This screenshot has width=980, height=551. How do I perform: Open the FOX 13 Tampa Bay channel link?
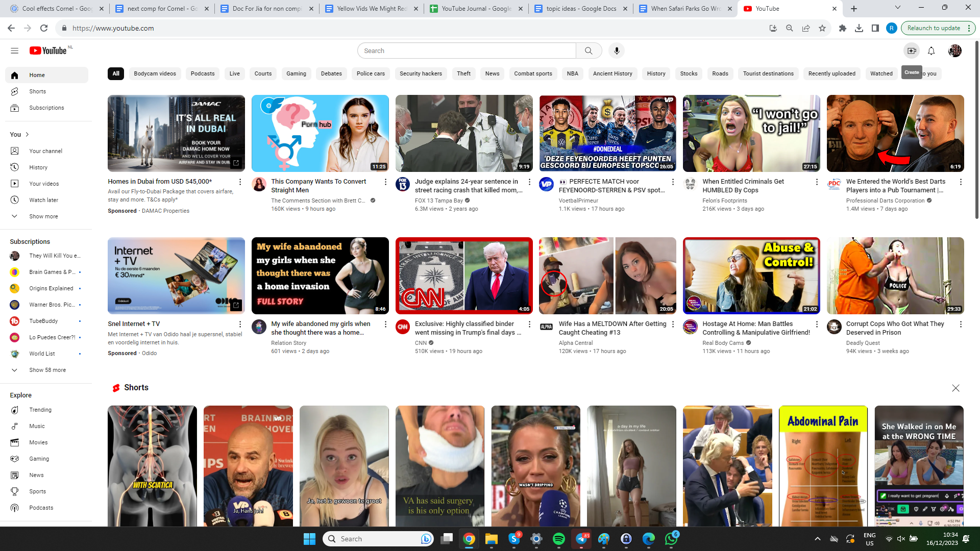point(439,201)
